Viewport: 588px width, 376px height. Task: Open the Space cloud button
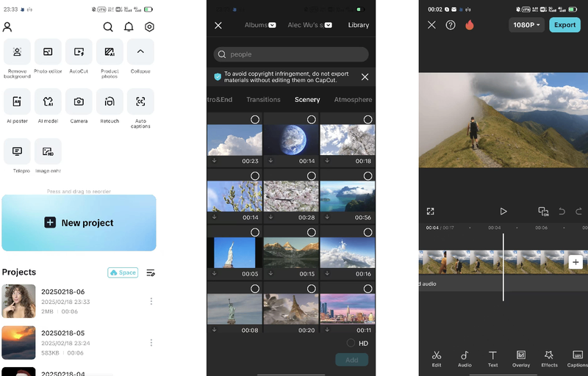point(123,272)
